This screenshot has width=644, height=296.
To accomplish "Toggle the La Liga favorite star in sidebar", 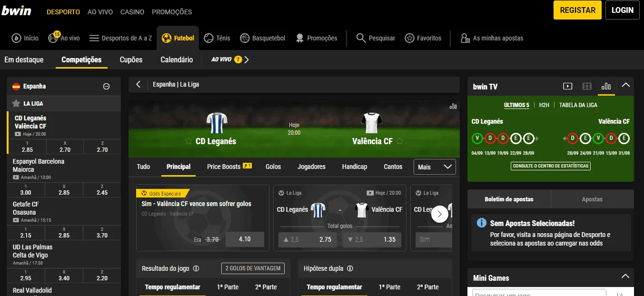I will pos(16,103).
